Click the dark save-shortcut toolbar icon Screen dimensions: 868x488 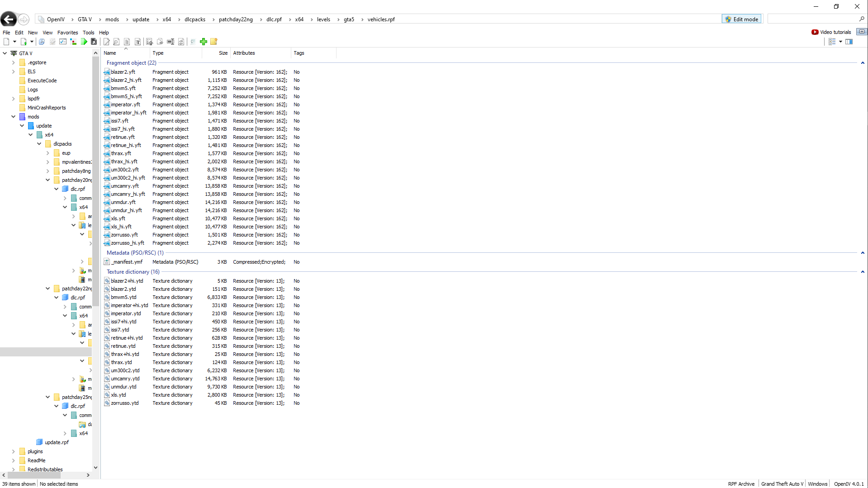[94, 42]
